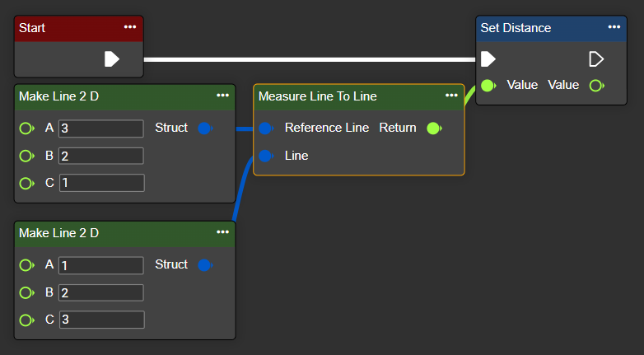644x355 pixels.
Task: Click the A field of the top Make Line 2D node
Action: pyautogui.click(x=100, y=128)
